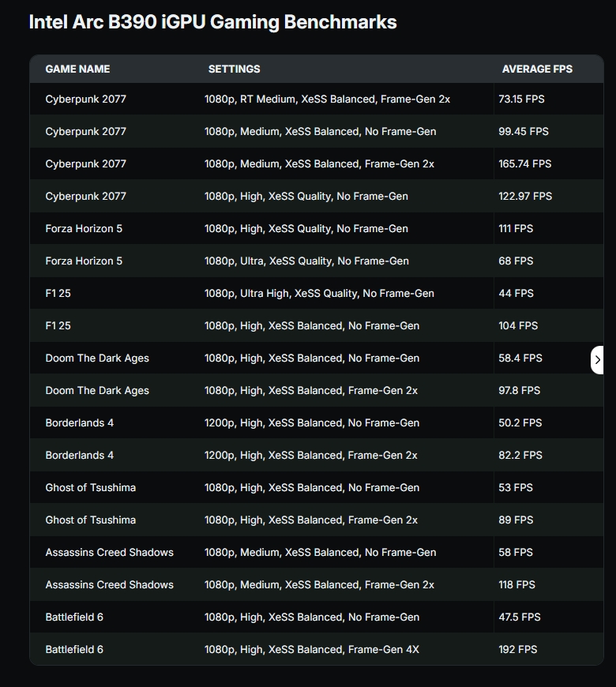Select the 192 FPS cell

pyautogui.click(x=517, y=650)
